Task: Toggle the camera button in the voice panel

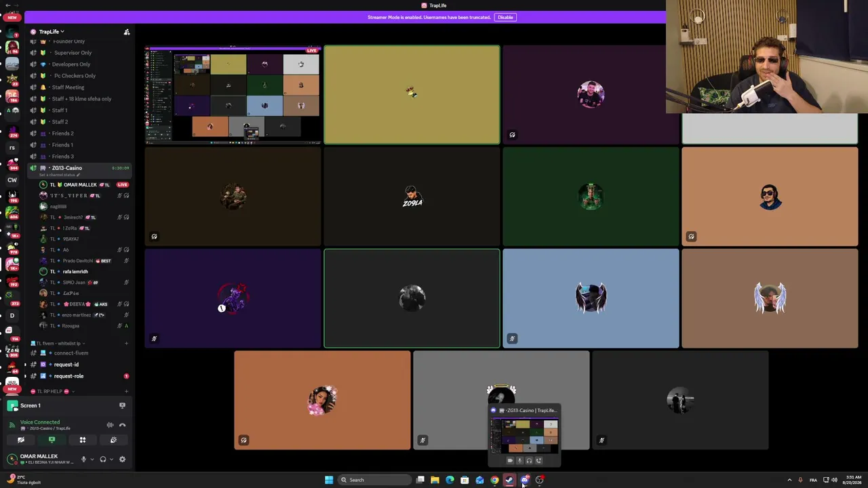Action: click(x=21, y=440)
